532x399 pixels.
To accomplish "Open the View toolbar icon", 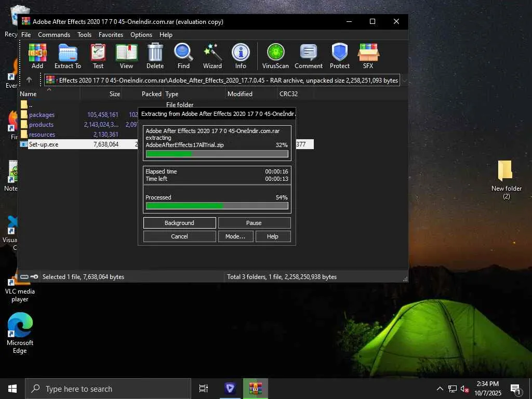I will [127, 56].
